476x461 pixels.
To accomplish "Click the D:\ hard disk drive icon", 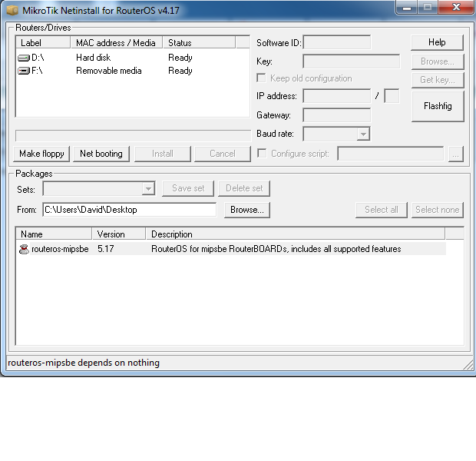I will coord(24,58).
